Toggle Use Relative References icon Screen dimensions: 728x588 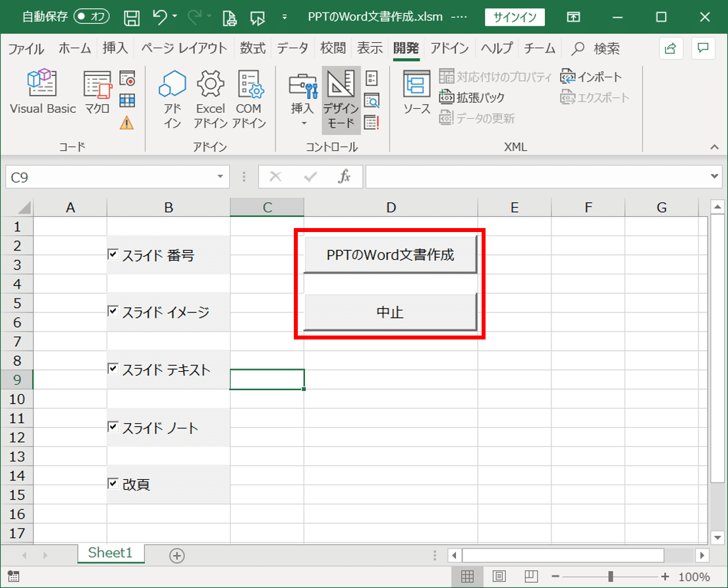(127, 100)
